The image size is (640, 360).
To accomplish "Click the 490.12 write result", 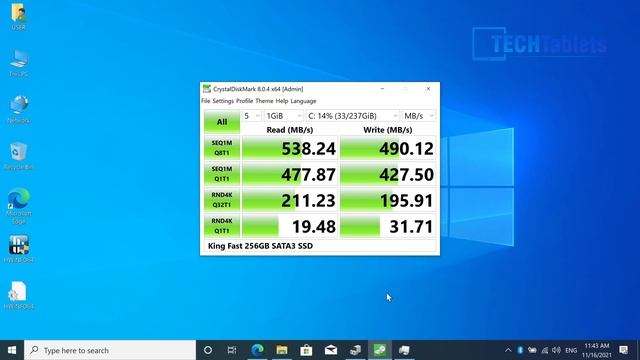I will click(x=388, y=148).
